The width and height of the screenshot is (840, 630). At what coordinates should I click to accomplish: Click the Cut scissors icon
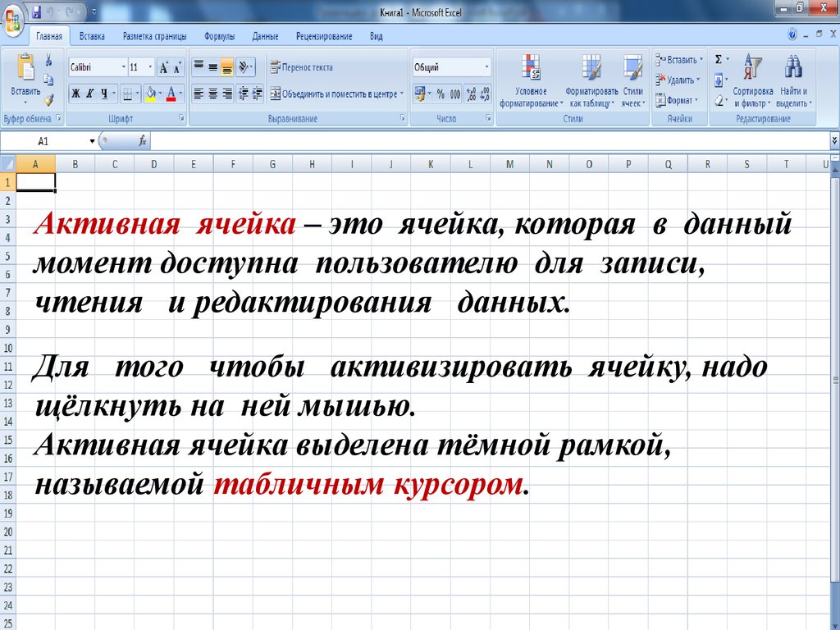point(48,61)
